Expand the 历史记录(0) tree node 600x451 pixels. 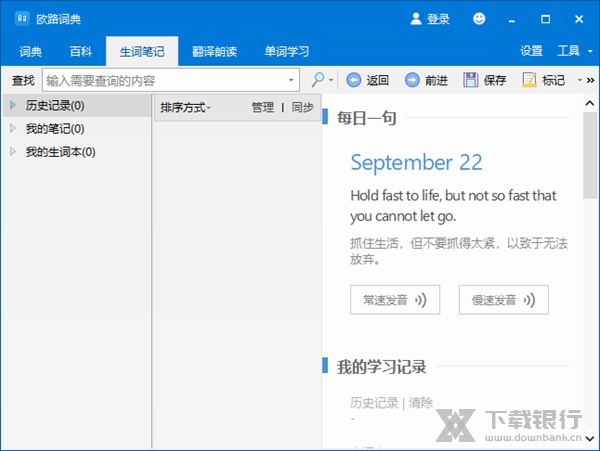[13, 105]
